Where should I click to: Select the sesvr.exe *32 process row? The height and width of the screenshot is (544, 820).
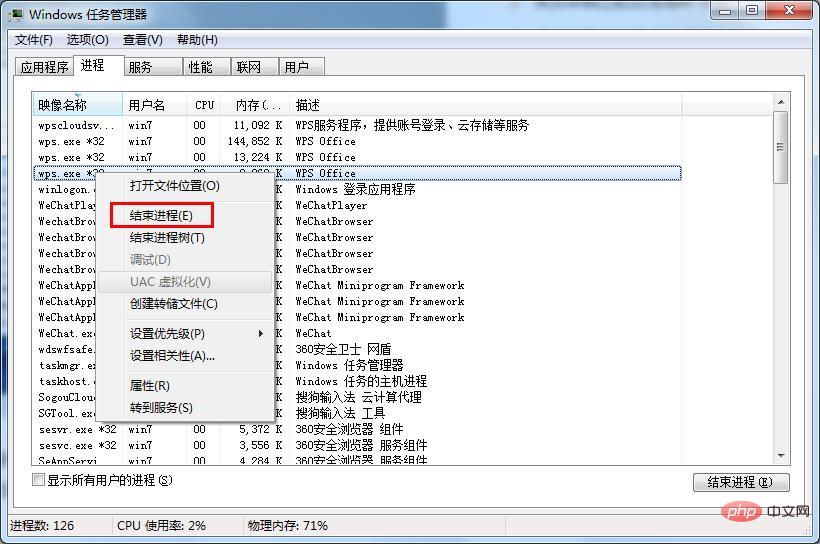(357, 429)
